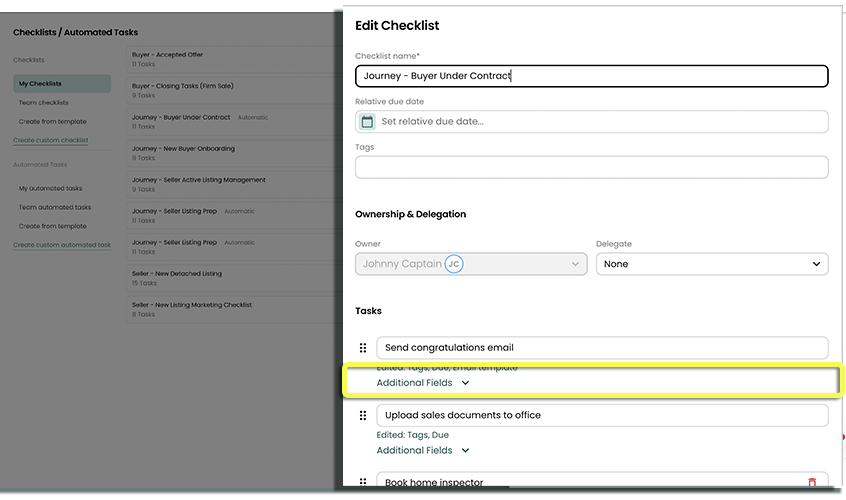The image size is (846, 500).
Task: Click the Create custom automated task link
Action: pyautogui.click(x=62, y=245)
